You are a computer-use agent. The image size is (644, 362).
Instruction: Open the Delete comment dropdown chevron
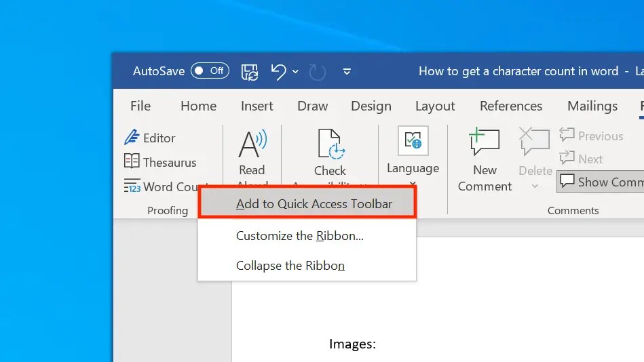click(535, 186)
